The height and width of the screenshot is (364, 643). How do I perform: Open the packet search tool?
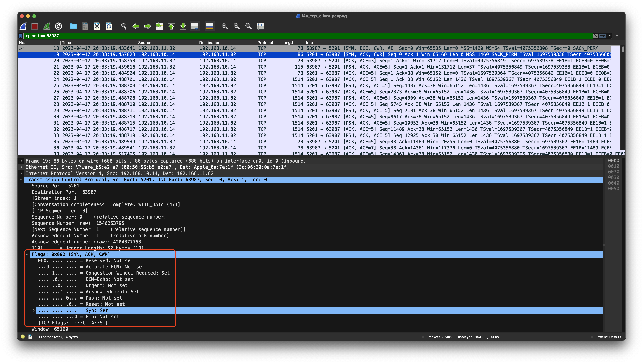coord(124,26)
